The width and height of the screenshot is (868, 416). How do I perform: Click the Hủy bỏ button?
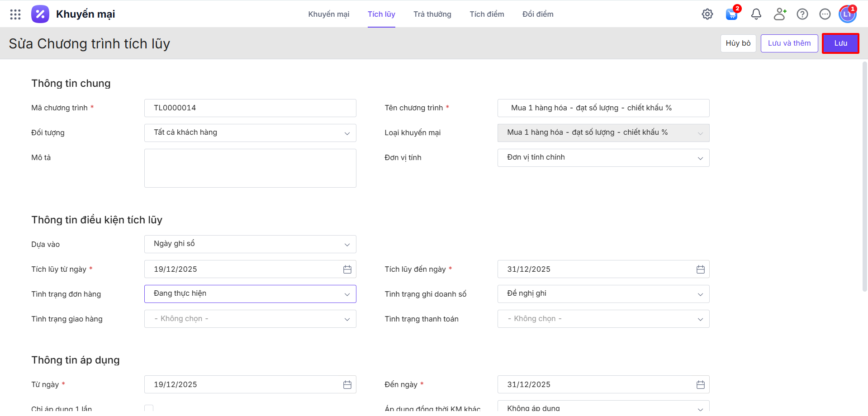[738, 43]
